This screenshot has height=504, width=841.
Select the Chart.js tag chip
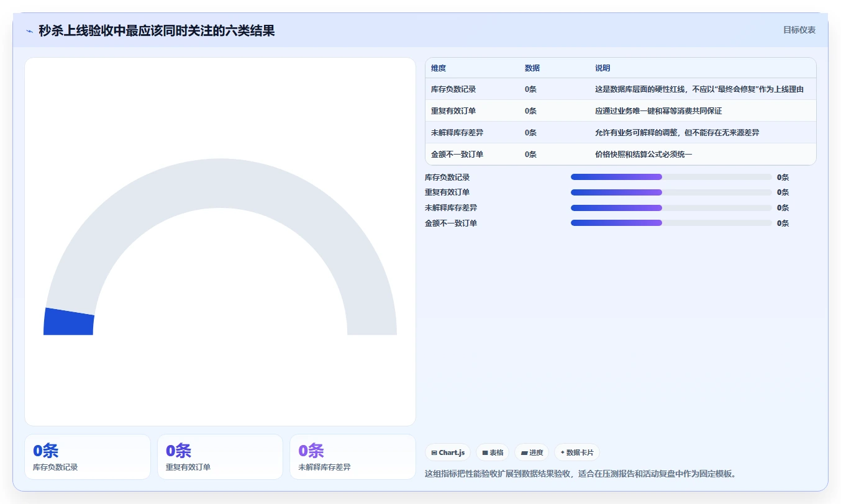click(448, 452)
